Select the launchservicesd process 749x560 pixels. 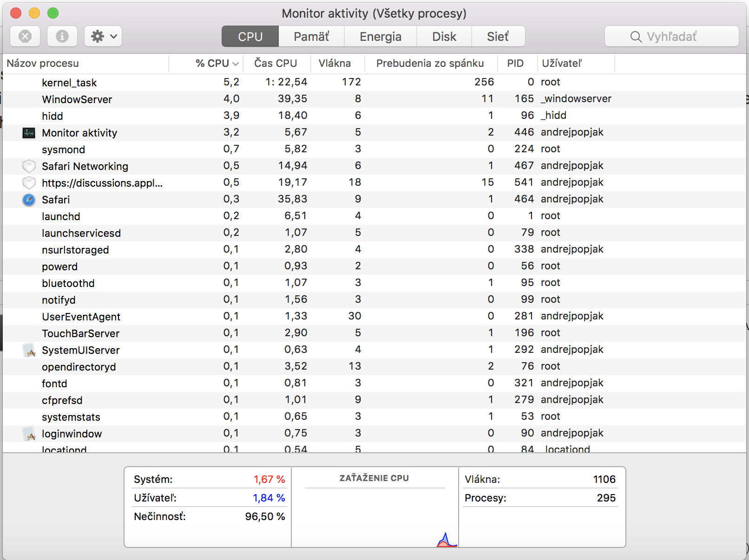coord(374,233)
